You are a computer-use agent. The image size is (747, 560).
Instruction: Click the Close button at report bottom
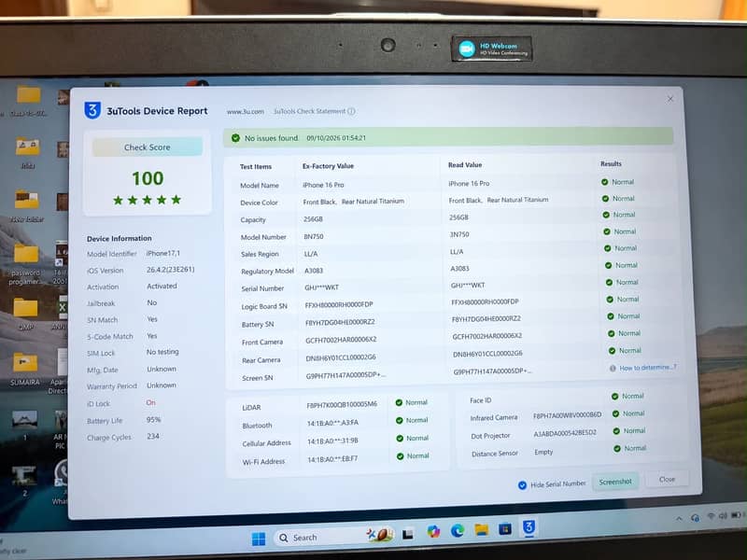tap(667, 480)
